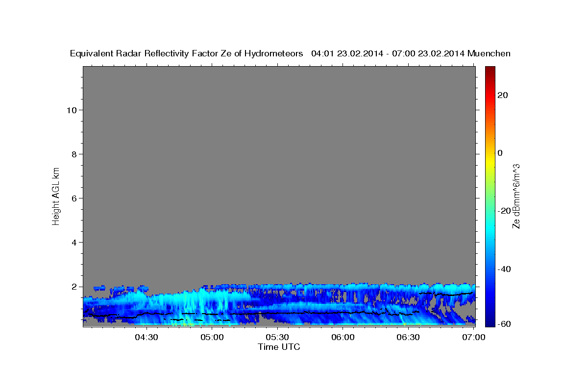Click the colorbar value '-60'
The image size is (588, 392).
504,324
